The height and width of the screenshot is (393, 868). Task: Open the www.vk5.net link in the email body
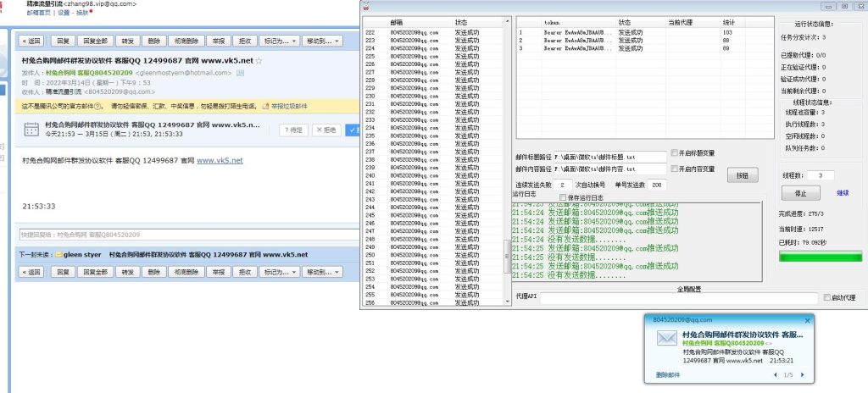point(220,160)
